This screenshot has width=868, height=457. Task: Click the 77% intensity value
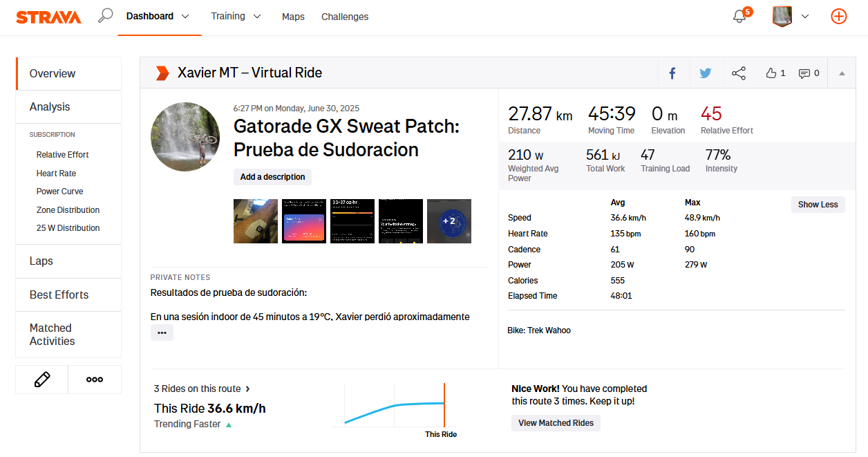(x=718, y=155)
